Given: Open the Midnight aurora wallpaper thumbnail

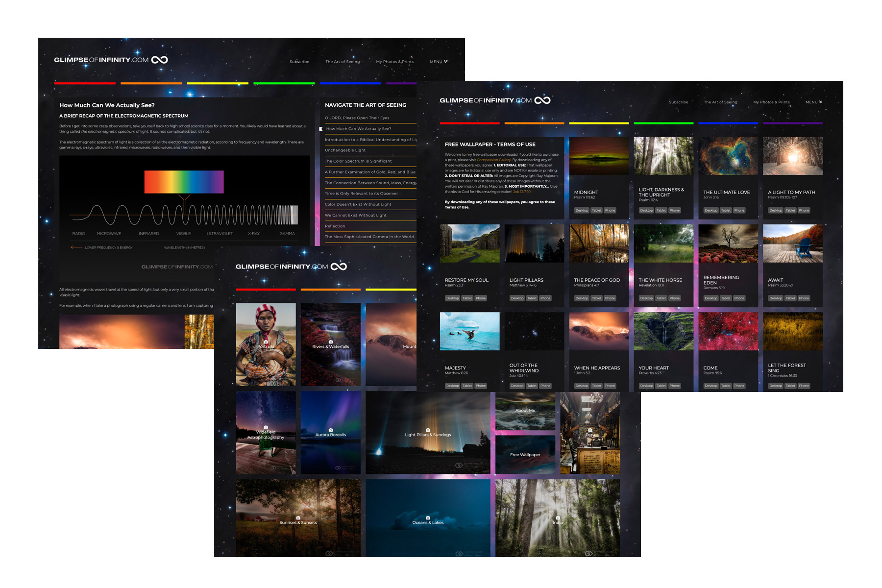Looking at the screenshot, I should pos(599,156).
